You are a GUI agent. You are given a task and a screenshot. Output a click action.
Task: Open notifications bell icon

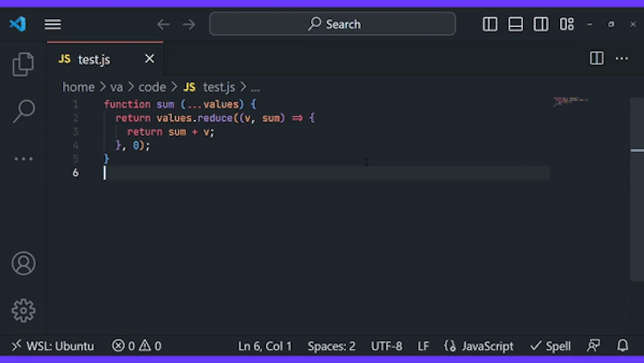(623, 345)
